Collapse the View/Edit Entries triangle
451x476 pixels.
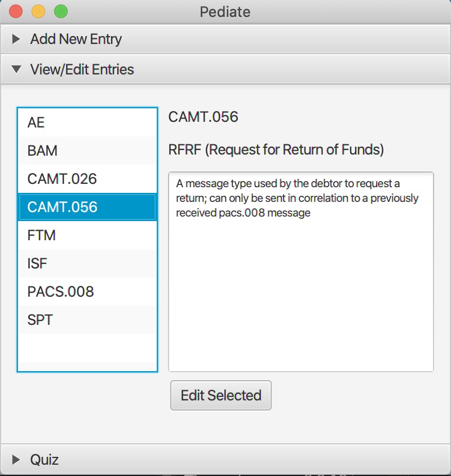pyautogui.click(x=16, y=70)
